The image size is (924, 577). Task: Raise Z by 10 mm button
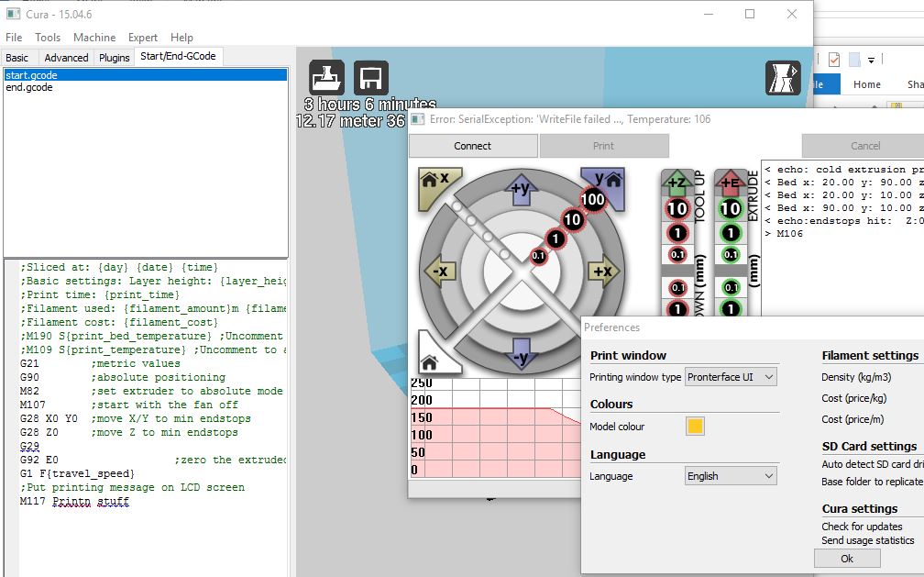pyautogui.click(x=677, y=208)
